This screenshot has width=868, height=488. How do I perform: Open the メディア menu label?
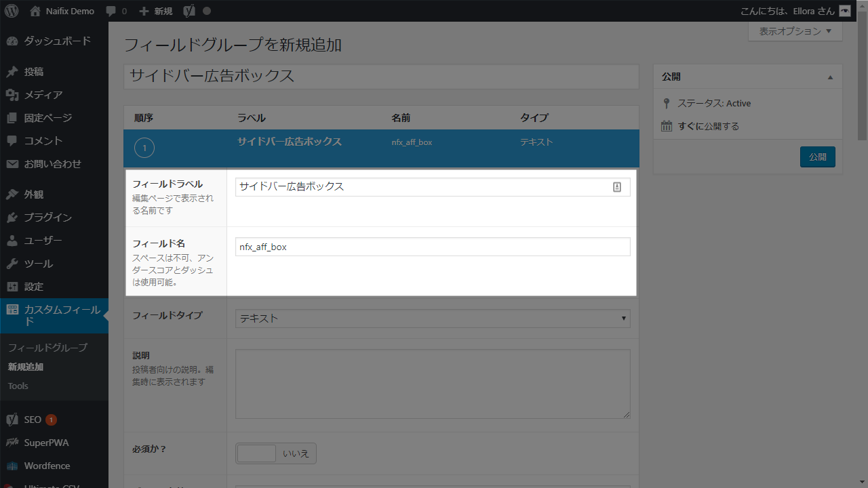[x=43, y=95]
